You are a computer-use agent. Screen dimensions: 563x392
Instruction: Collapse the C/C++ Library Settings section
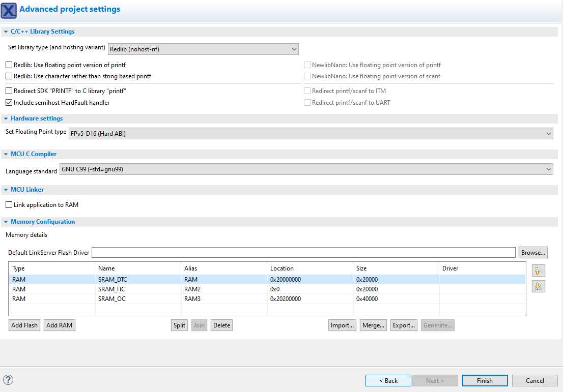pyautogui.click(x=6, y=32)
